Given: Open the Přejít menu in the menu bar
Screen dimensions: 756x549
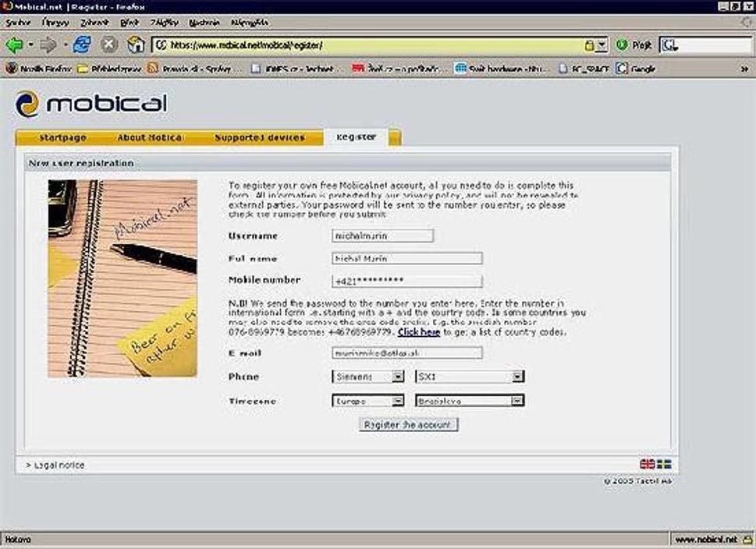Looking at the screenshot, I should pos(130,23).
